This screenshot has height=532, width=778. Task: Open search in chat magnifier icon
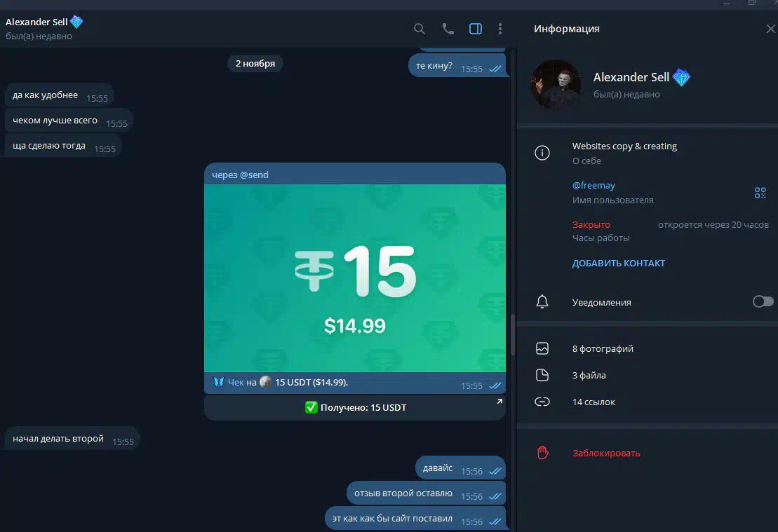pyautogui.click(x=420, y=29)
